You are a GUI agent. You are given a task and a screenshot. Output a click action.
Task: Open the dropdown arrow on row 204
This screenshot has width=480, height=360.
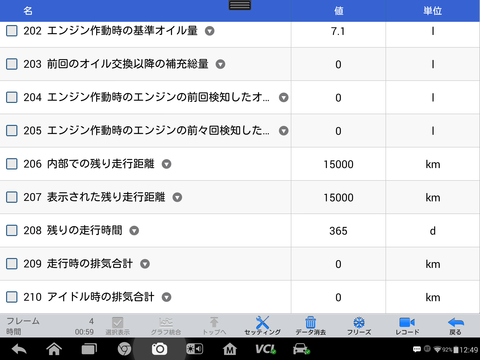[x=284, y=97]
